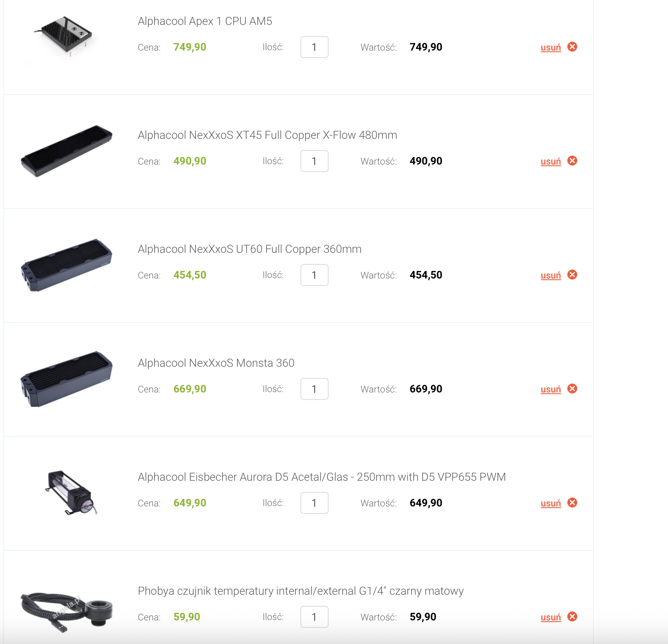Screen dimensions: 668x644
Task: Click red X icon for Phobya temperature sensor
Action: coord(572,617)
